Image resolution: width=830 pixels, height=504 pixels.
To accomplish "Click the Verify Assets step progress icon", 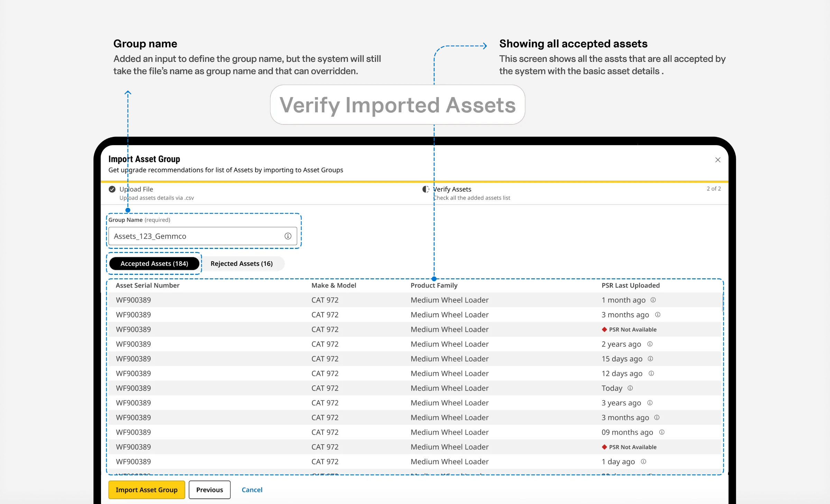I will coord(426,189).
